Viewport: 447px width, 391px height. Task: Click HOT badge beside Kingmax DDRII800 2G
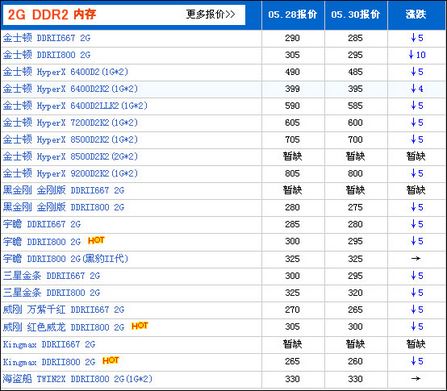pos(111,360)
